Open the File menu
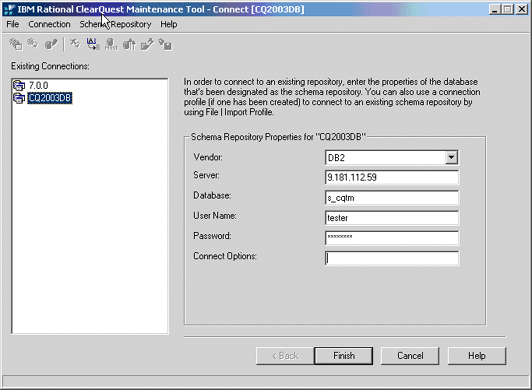The height and width of the screenshot is (390, 532). coord(13,24)
